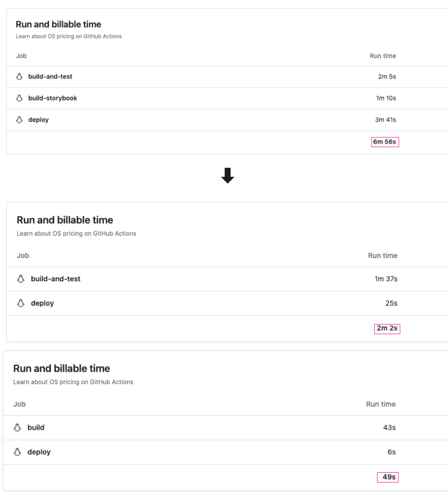Click Linux icon beside deploy 6s job

click(x=18, y=452)
